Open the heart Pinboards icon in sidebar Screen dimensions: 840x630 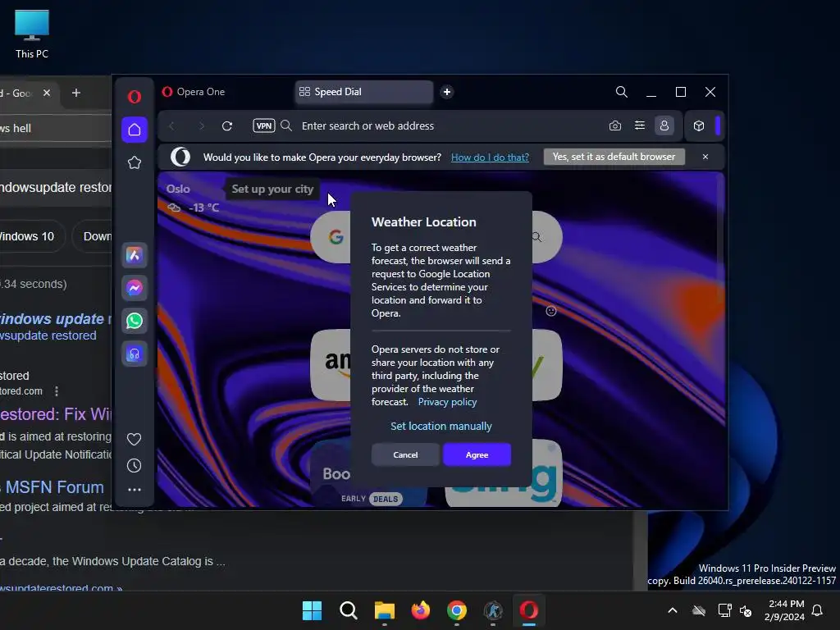[134, 440]
